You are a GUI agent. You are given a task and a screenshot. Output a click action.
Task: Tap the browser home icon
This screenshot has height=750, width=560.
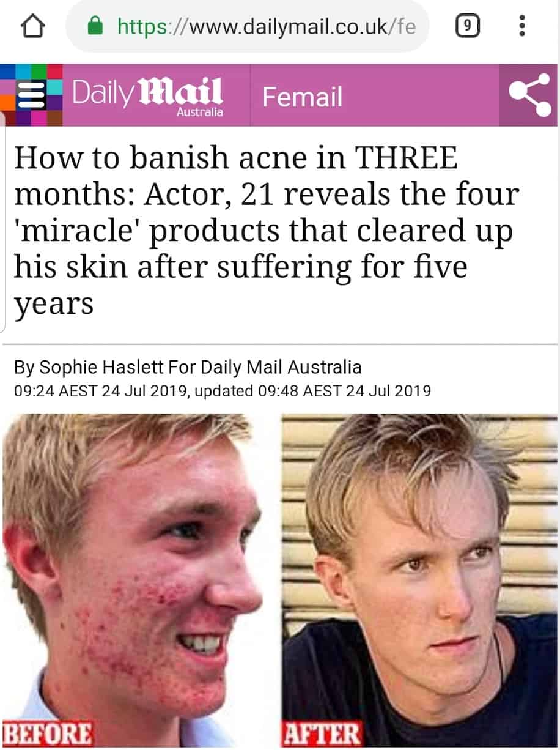33,27
